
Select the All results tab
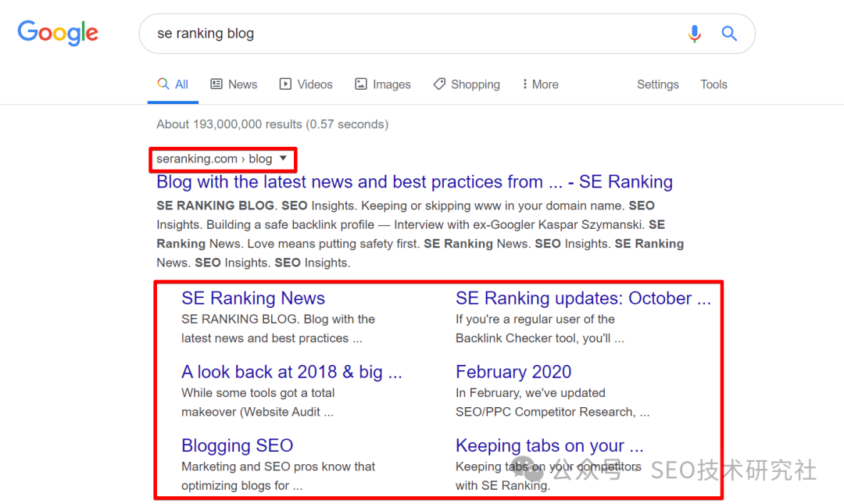[x=173, y=84]
